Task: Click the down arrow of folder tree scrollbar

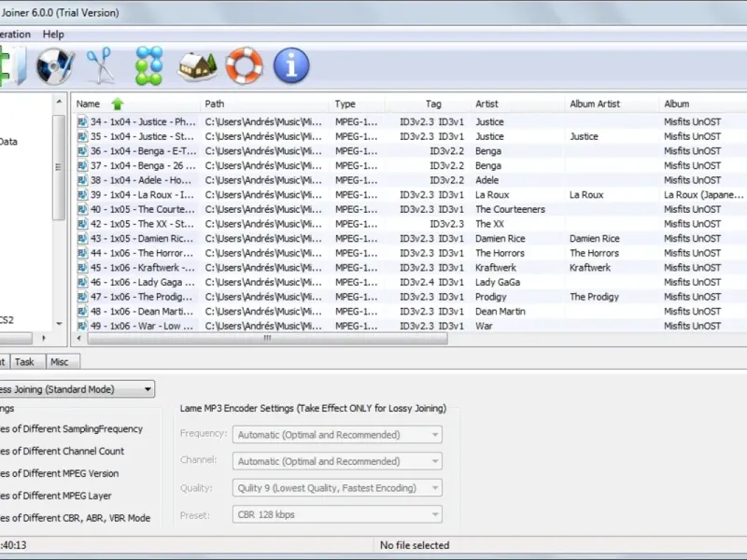Action: (59, 324)
